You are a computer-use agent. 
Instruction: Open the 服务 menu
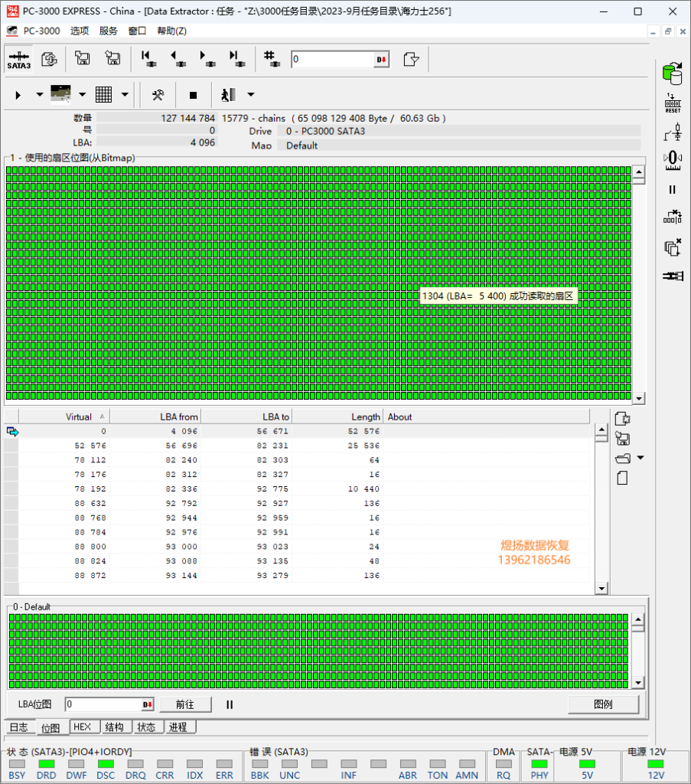point(108,31)
